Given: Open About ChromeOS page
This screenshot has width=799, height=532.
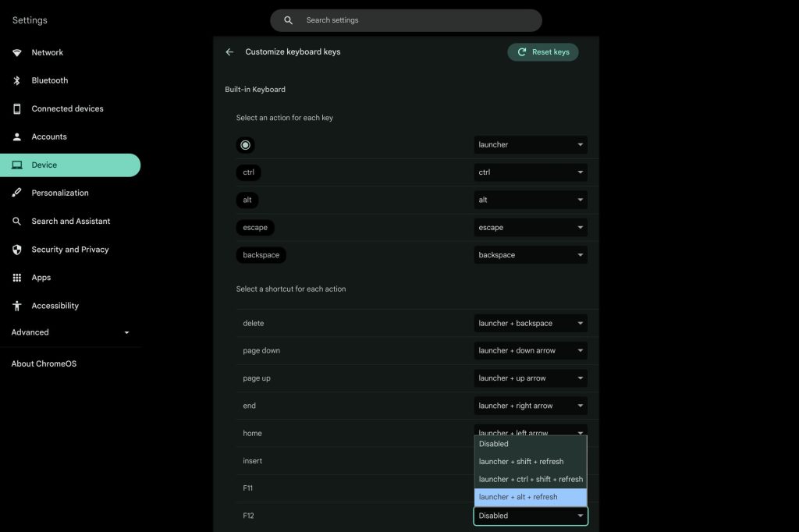Looking at the screenshot, I should tap(44, 364).
